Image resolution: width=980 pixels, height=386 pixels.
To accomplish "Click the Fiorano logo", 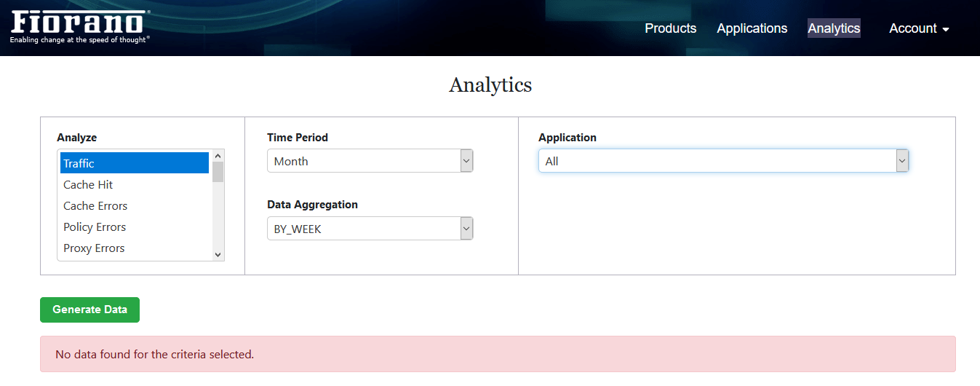I will (81, 26).
